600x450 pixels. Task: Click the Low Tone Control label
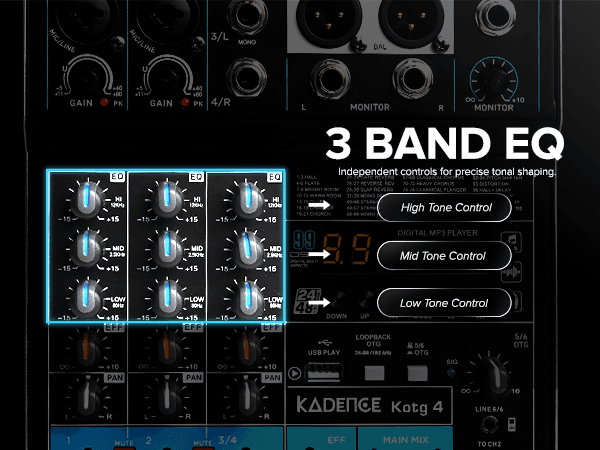point(444,303)
